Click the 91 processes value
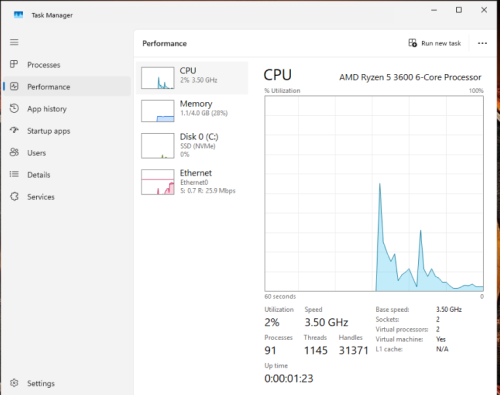 [x=270, y=350]
